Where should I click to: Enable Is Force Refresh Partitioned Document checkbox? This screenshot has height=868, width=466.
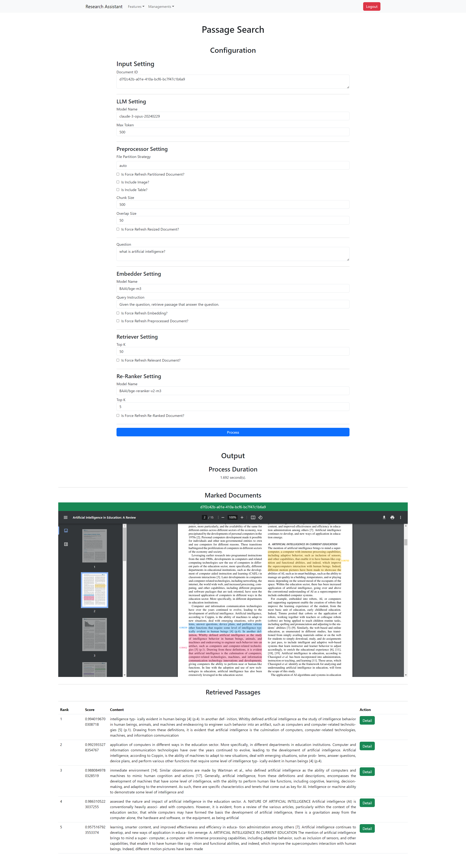point(118,174)
